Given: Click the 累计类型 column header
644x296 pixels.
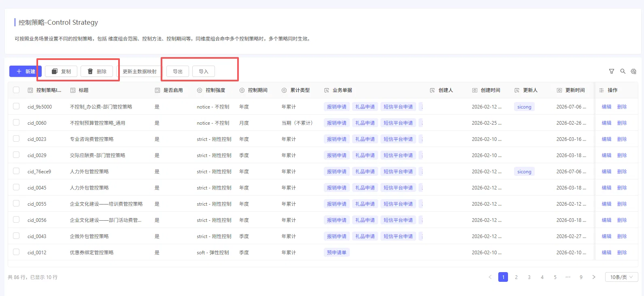Looking at the screenshot, I should (x=300, y=90).
